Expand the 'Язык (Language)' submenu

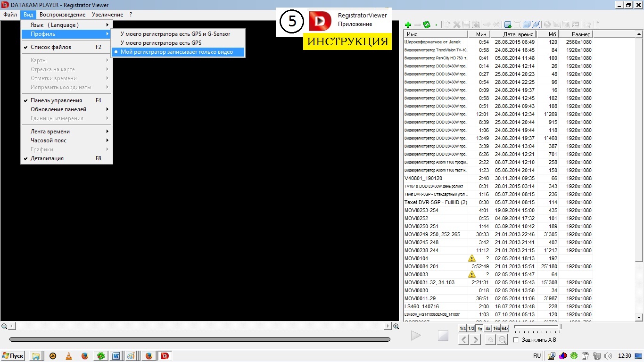coord(55,25)
